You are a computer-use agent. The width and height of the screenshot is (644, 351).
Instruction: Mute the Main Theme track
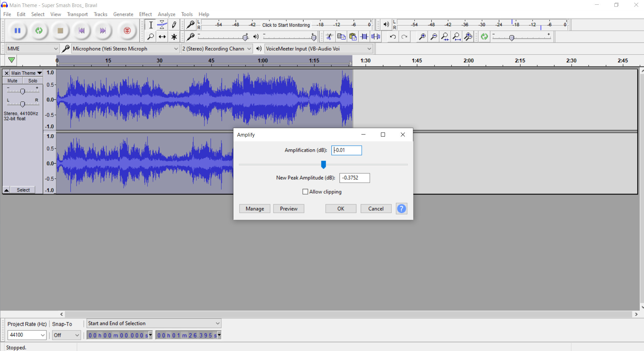tap(12, 80)
